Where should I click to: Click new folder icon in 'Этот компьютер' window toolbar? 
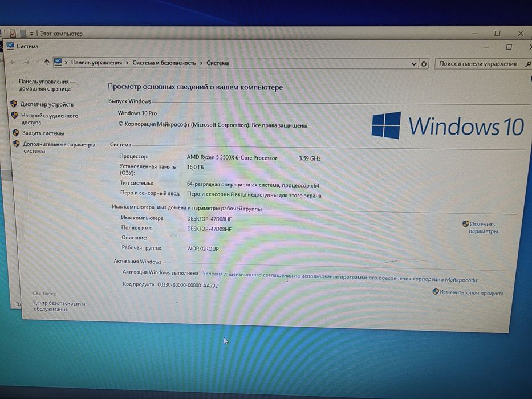point(23,33)
